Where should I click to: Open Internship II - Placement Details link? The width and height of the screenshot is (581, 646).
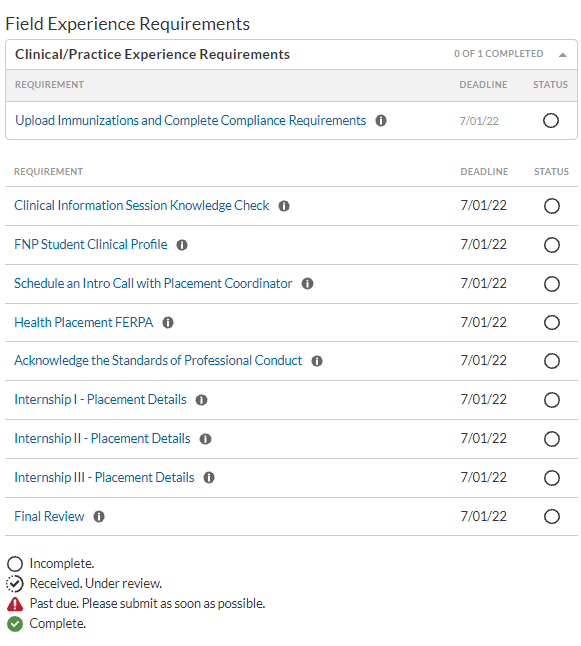tap(102, 438)
